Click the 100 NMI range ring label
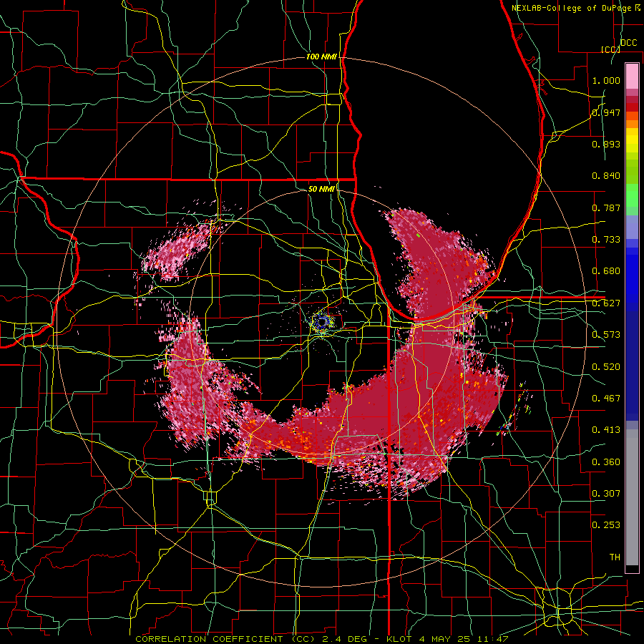The width and height of the screenshot is (644, 644). coord(321,57)
